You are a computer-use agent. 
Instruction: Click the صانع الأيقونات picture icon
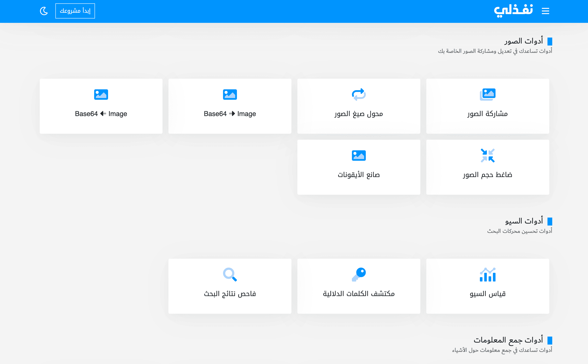[359, 156]
